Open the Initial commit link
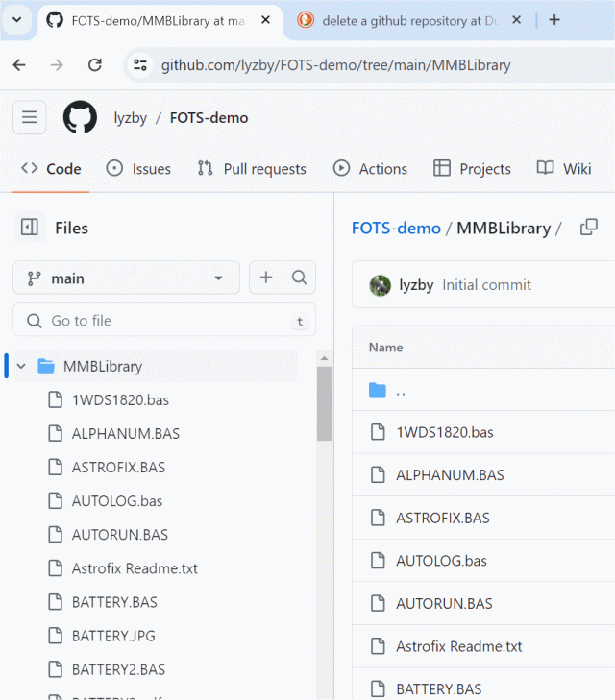615x700 pixels. 486,285
